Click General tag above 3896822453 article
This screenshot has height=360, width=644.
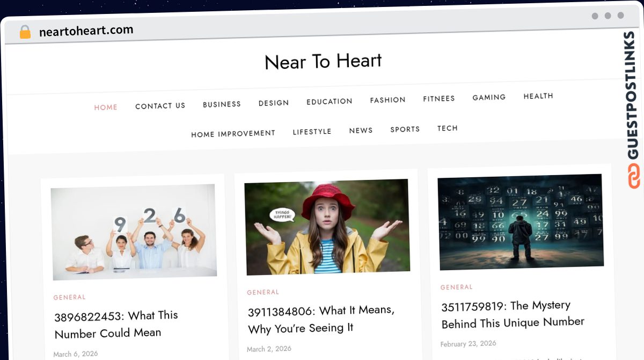[x=69, y=297]
